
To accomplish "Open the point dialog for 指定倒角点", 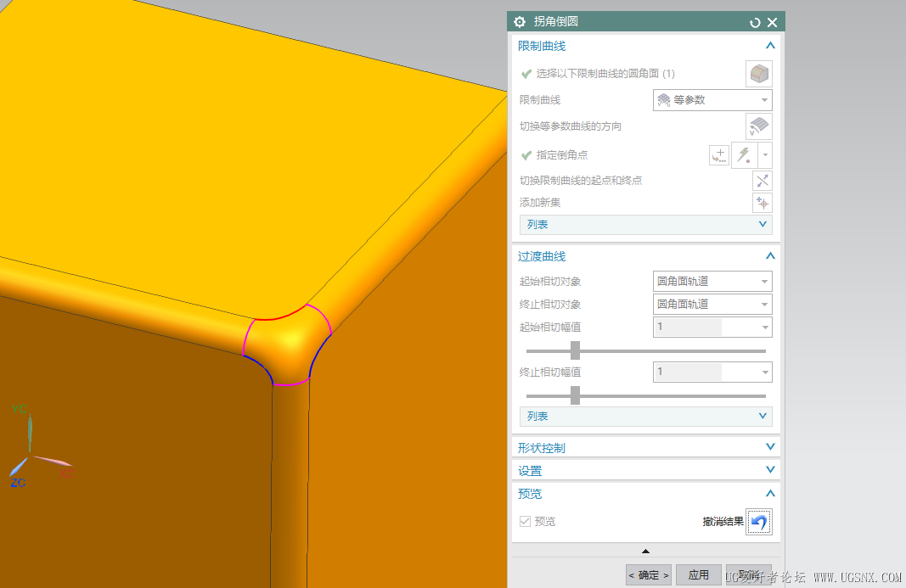I will (x=719, y=155).
